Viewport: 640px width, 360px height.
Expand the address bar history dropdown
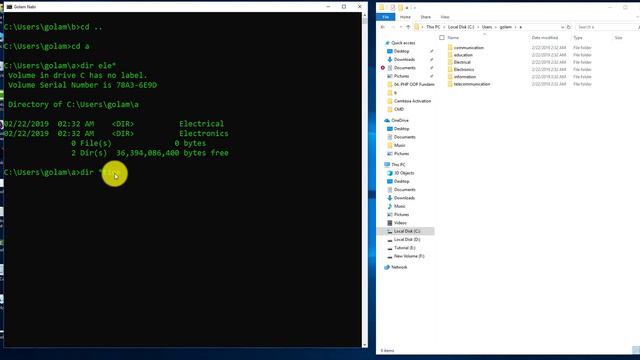click(x=562, y=27)
